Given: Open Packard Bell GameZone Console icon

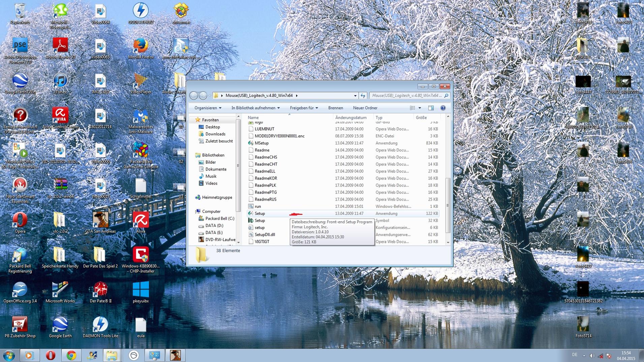Looking at the screenshot, I should pos(141,156).
